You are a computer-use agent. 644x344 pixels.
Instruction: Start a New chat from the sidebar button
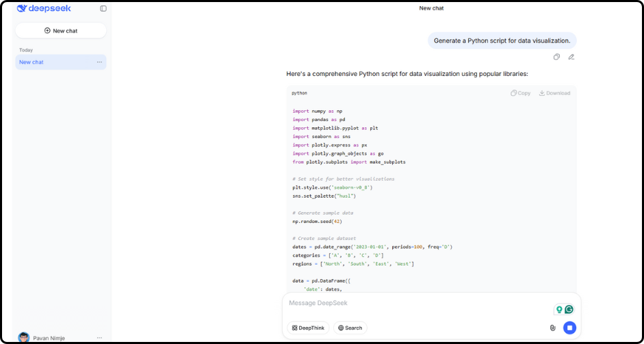(61, 31)
